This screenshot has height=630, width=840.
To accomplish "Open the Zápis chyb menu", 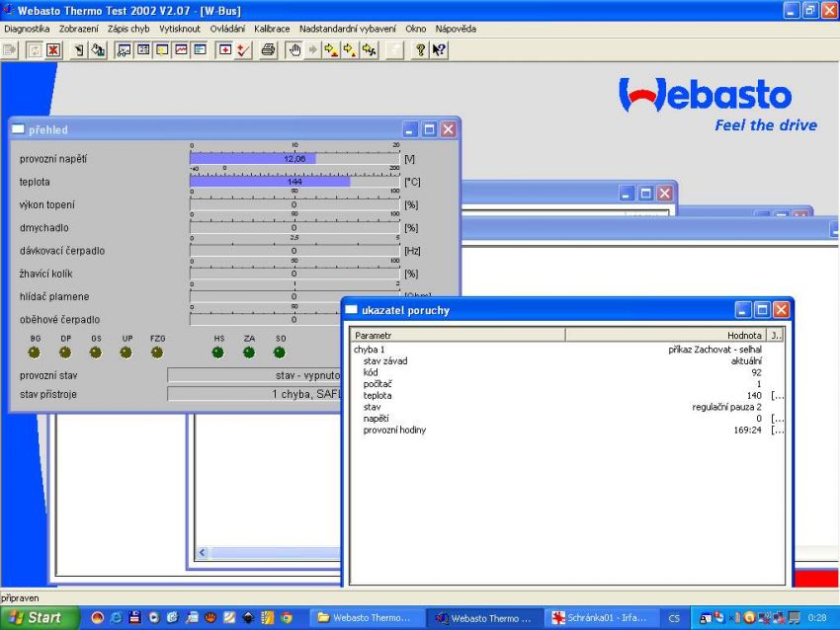I will tap(128, 29).
